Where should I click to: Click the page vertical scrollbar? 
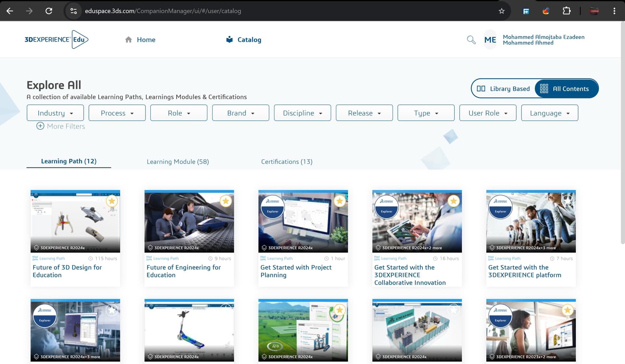pos(622,130)
